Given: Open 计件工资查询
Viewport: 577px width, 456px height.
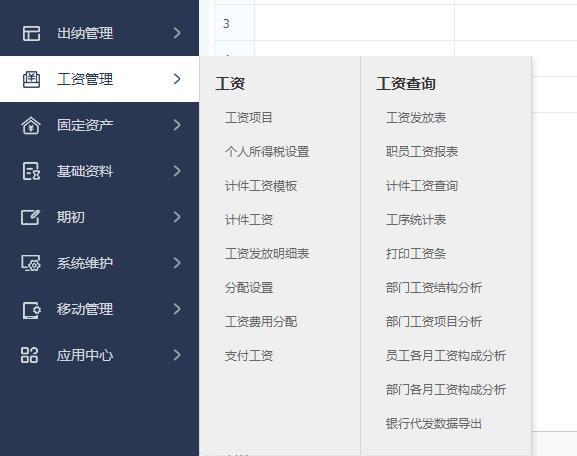Looking at the screenshot, I should tap(422, 186).
